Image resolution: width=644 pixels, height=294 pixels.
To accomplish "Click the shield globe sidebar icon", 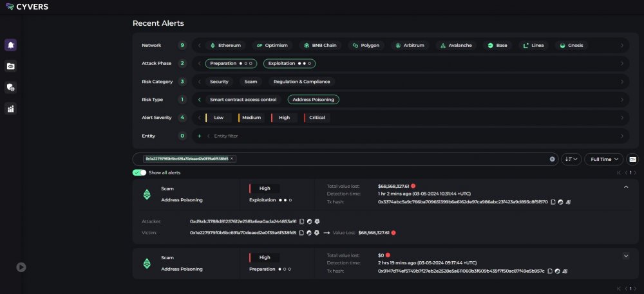I will click(x=11, y=87).
